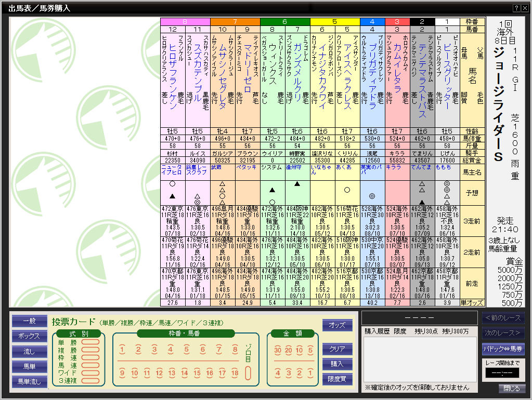Select amount 5 in 金額 top row
This screenshot has width=532, height=400.
310,350
